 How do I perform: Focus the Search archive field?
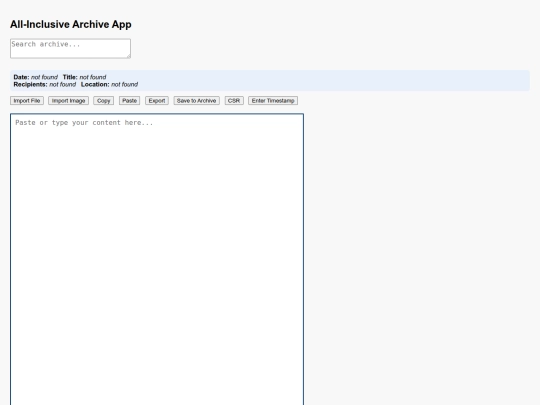point(70,48)
